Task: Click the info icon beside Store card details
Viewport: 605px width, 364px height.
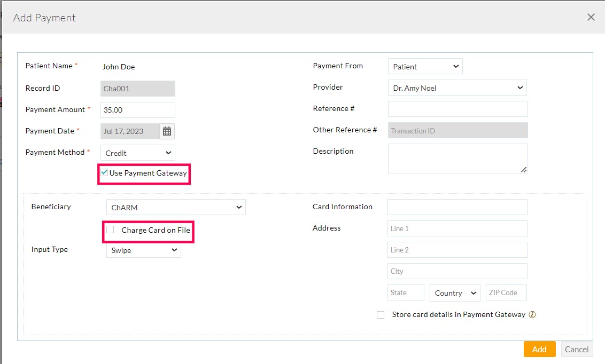Action: (532, 314)
